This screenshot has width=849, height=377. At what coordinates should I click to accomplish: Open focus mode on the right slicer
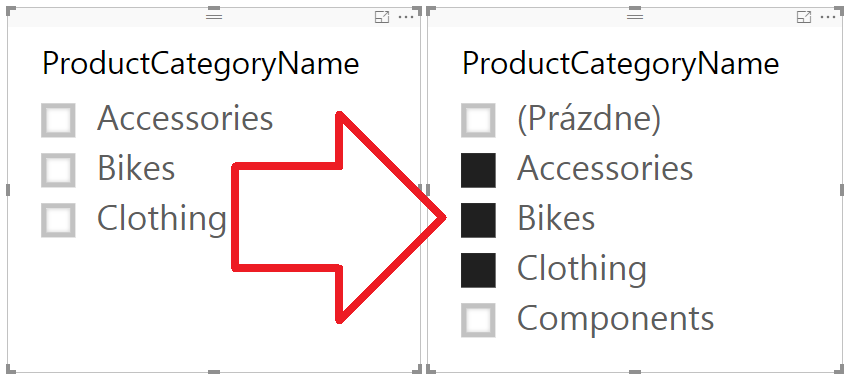(804, 17)
